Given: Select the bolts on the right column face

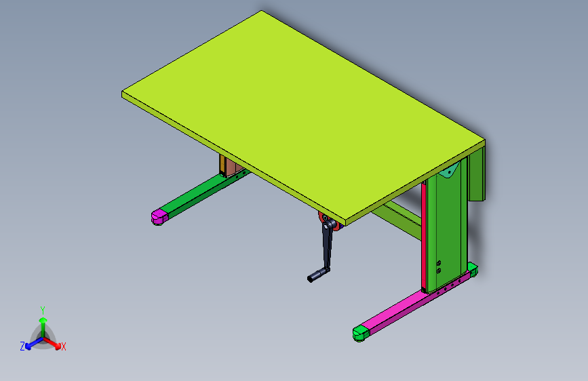Looking at the screenshot, I should pyautogui.click(x=439, y=266).
